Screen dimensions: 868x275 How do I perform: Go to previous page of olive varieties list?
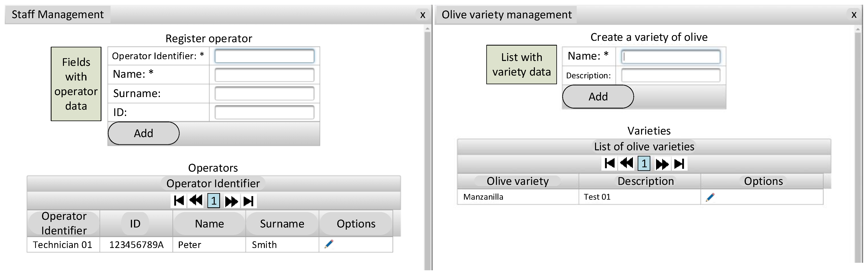pyautogui.click(x=627, y=164)
